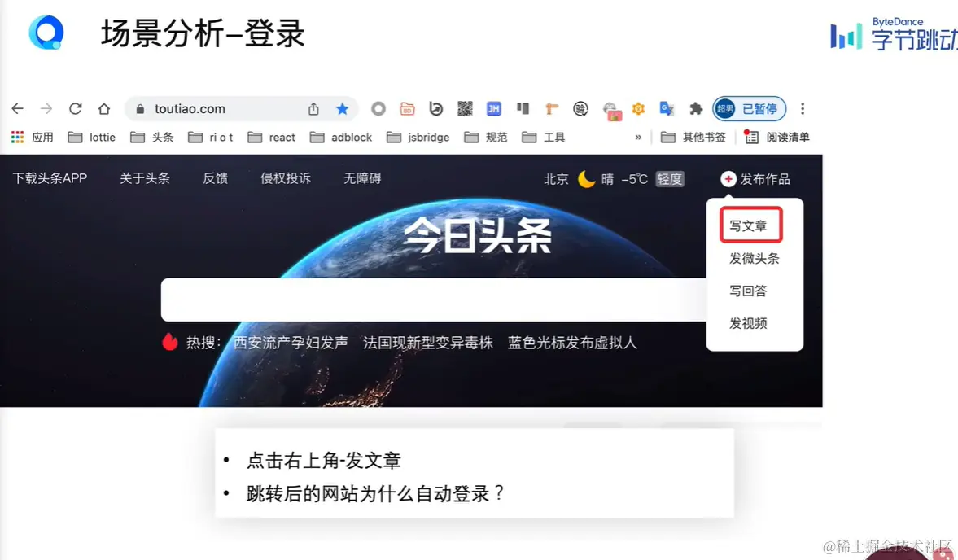Open the 头条 bookmark folder

coord(152,138)
